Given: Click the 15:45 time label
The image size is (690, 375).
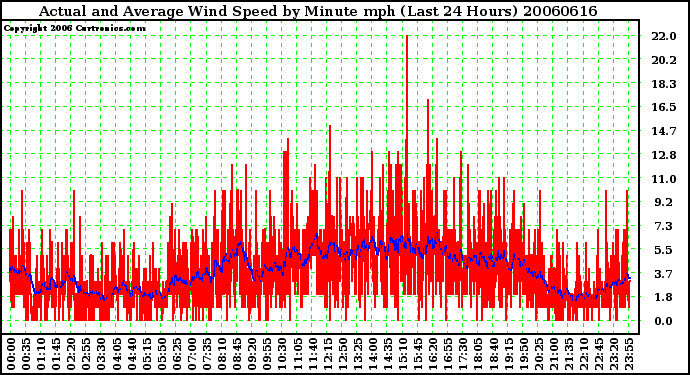Looking at the screenshot, I should pyautogui.click(x=419, y=354).
